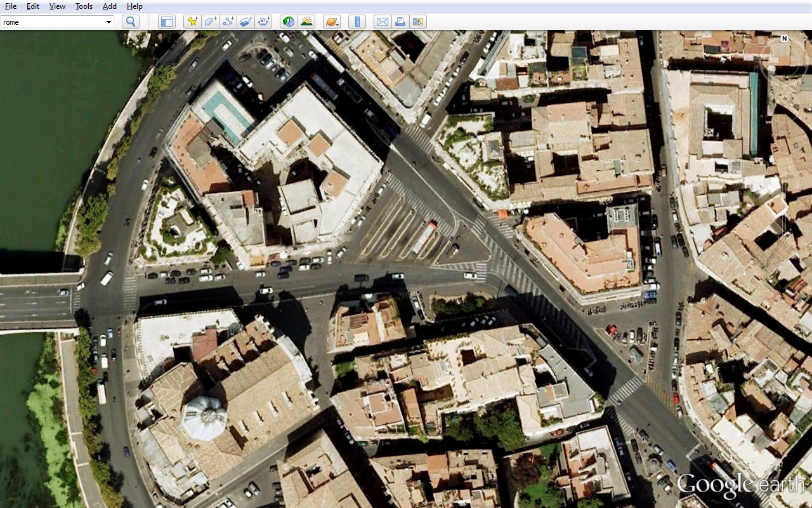This screenshot has height=508, width=812.
Task: Show sunlight across the landscape
Action: point(306,22)
